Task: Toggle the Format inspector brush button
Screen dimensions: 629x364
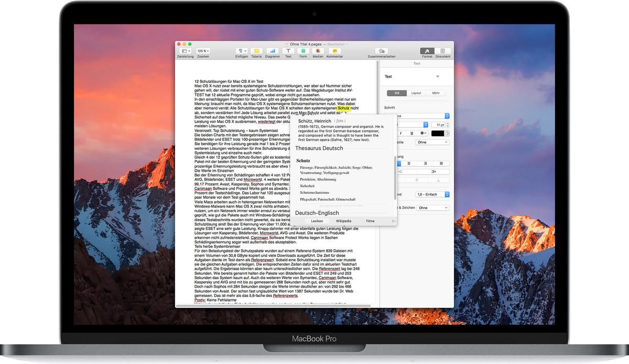Action: [x=427, y=51]
